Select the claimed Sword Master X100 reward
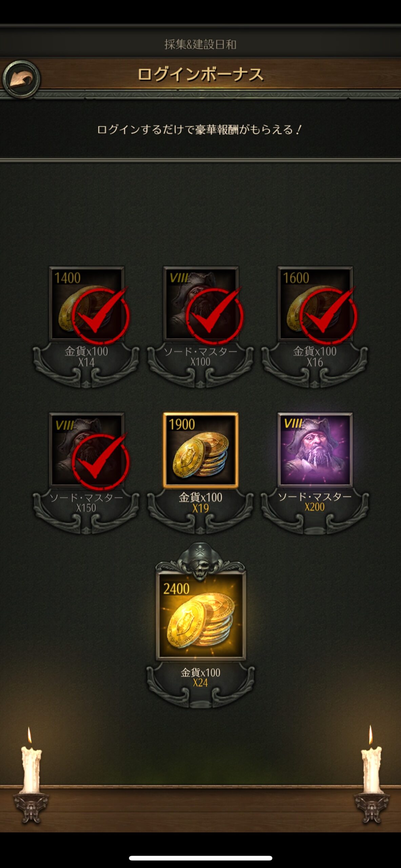Image resolution: width=401 pixels, height=868 pixels. tap(201, 303)
